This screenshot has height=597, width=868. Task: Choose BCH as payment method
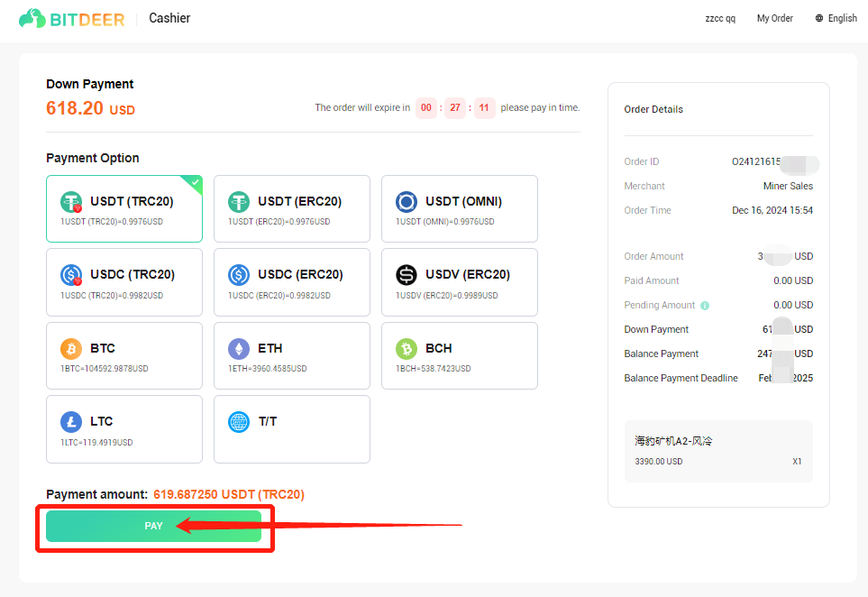pos(460,355)
